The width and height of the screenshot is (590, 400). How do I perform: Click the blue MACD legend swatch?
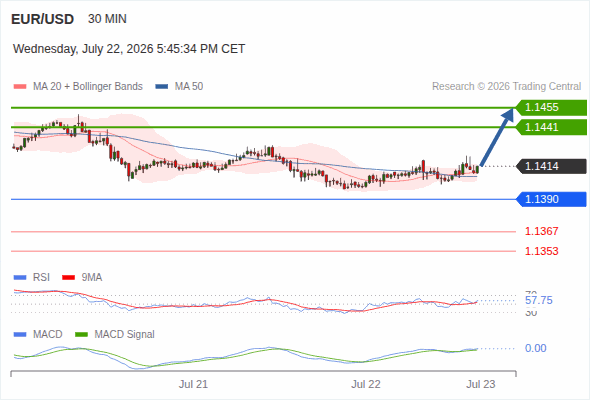tap(20, 335)
